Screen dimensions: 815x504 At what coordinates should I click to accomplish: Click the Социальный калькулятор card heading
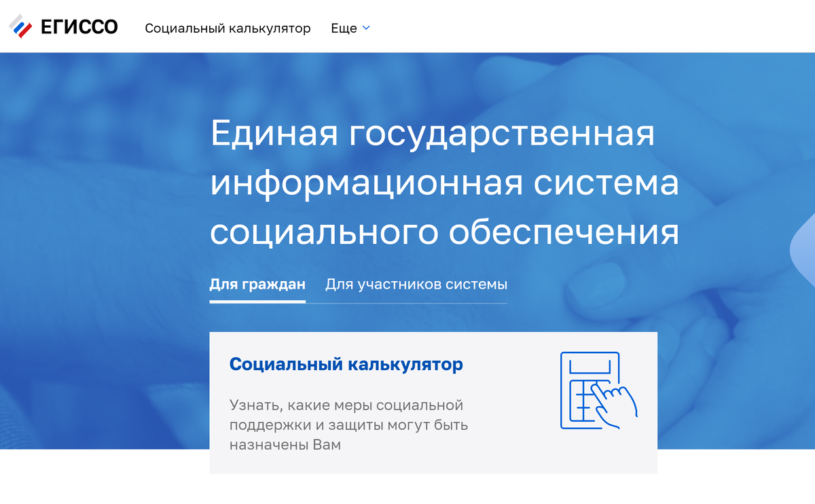(x=346, y=364)
